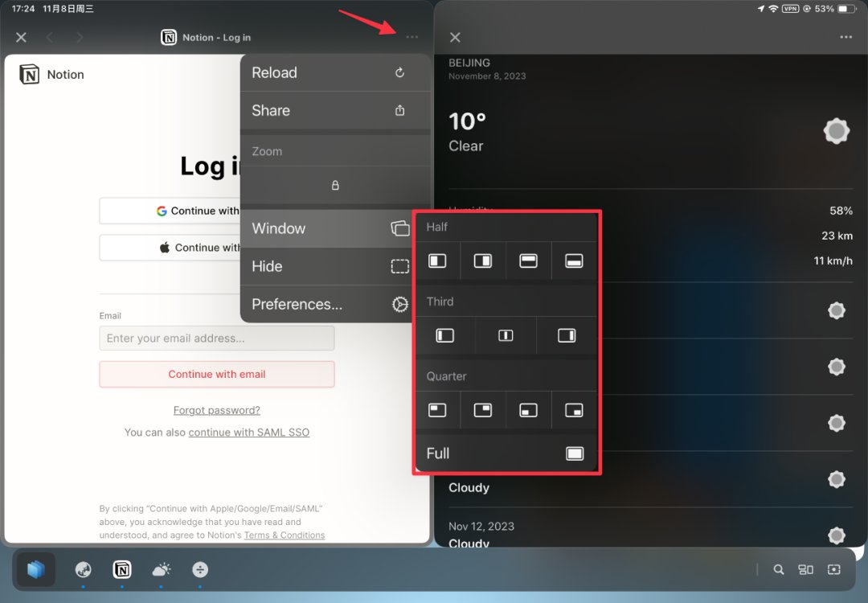Click the Nov 12, 2023 forecast date
Viewport: 868px width, 603px height.
(481, 526)
